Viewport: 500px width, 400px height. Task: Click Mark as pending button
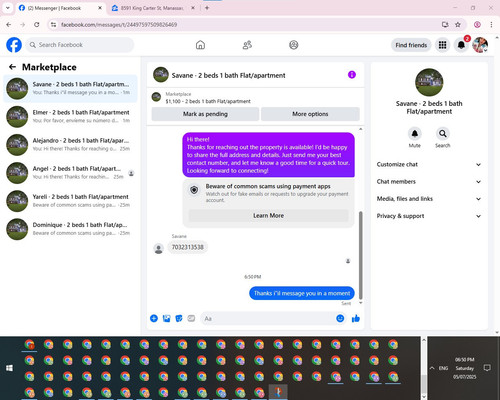point(205,114)
